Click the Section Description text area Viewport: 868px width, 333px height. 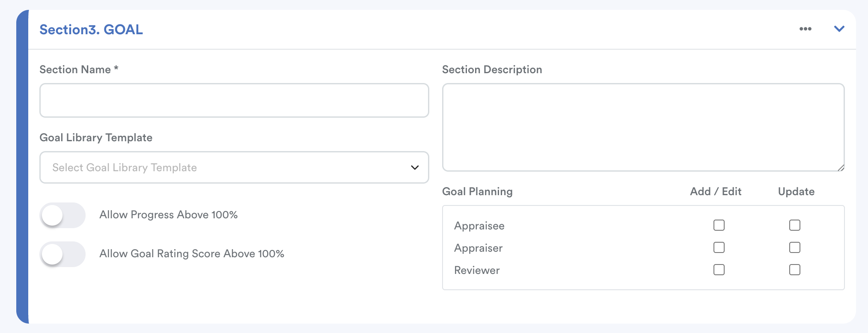[x=643, y=127]
